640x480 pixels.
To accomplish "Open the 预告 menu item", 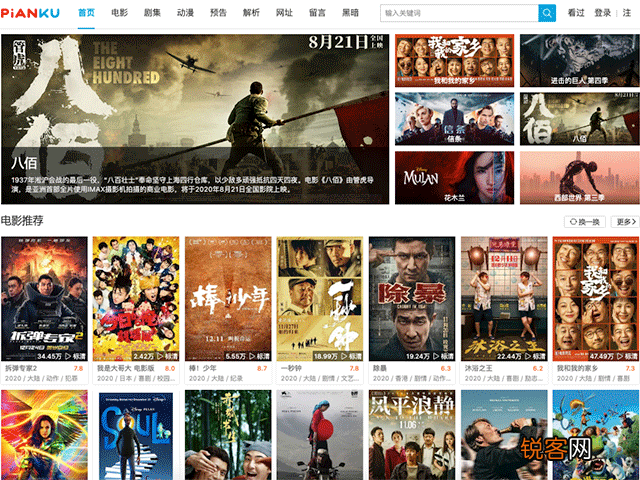I will 218,13.
